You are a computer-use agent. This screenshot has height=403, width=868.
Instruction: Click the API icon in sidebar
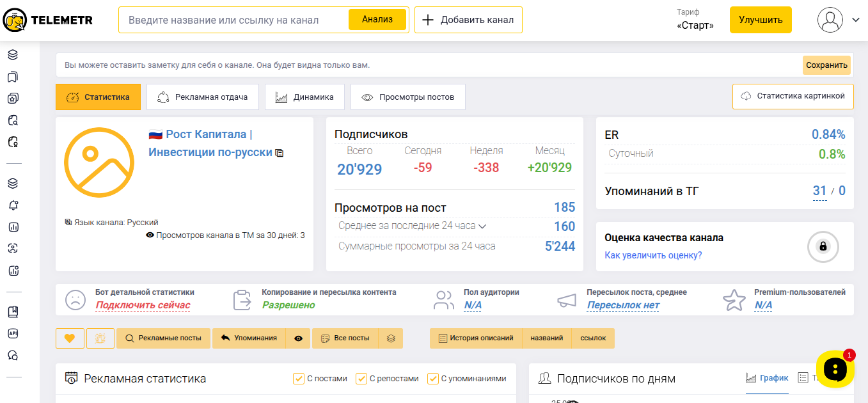point(13,333)
